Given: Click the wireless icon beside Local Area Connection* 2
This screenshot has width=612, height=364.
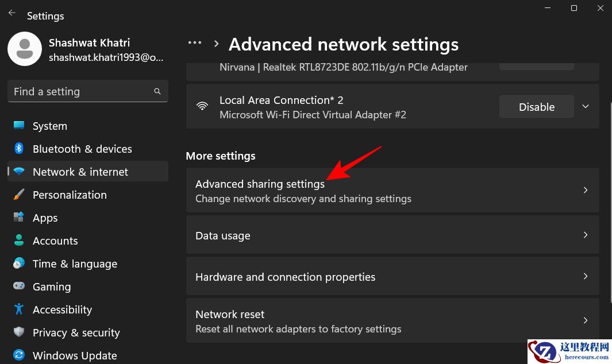Looking at the screenshot, I should click(202, 106).
